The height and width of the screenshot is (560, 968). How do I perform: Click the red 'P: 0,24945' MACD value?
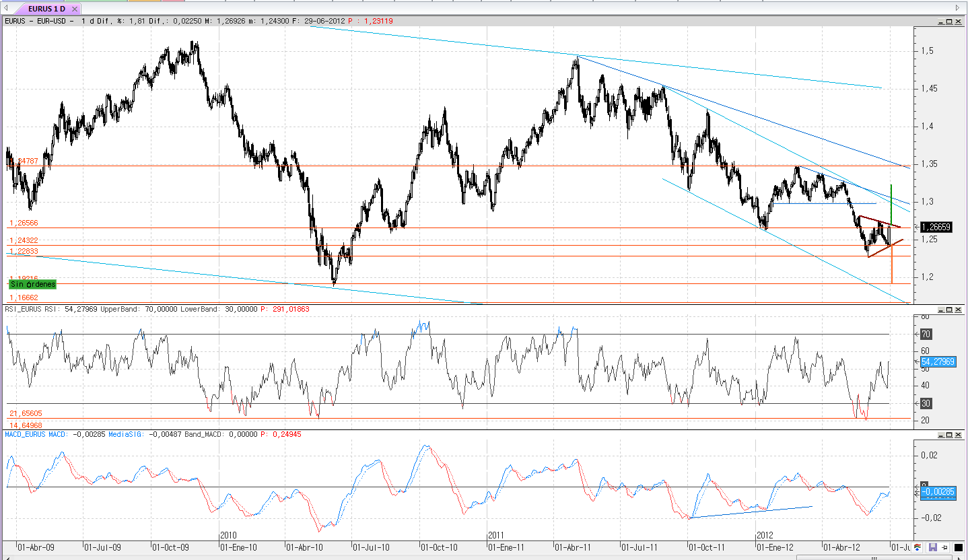pos(281,434)
